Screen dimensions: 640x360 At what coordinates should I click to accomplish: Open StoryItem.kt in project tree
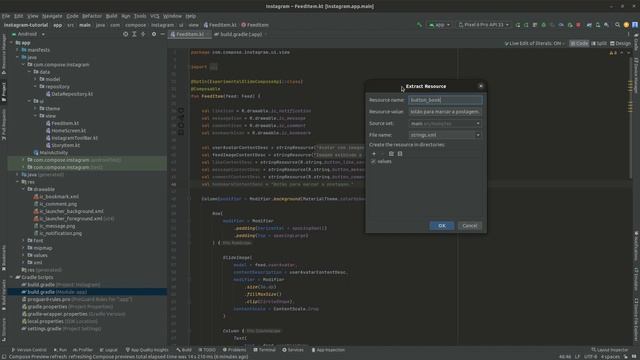click(62, 145)
